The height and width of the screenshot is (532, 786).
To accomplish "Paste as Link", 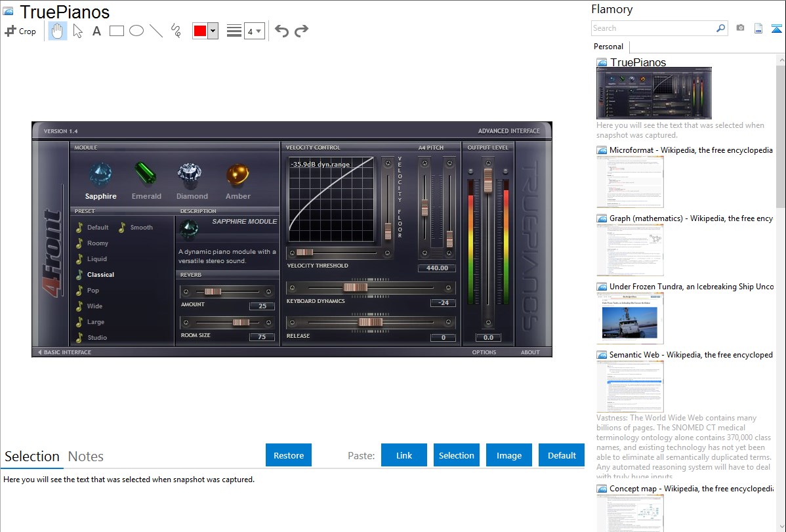I will [404, 455].
